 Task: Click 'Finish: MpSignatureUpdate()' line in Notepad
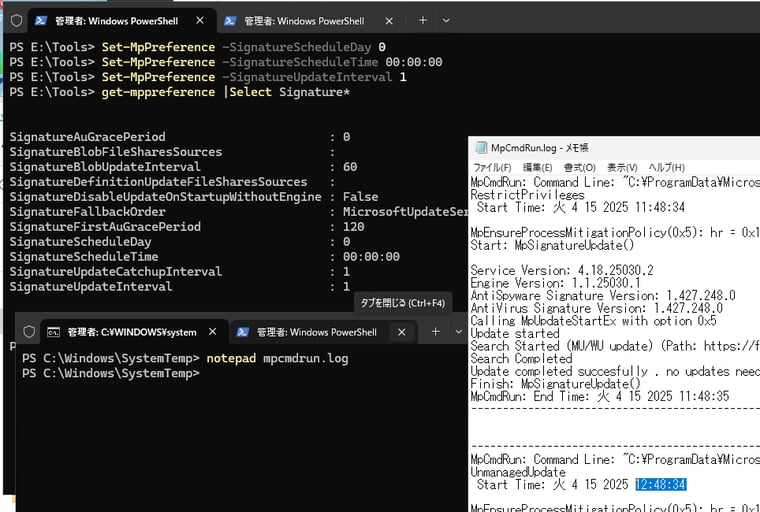tap(555, 384)
